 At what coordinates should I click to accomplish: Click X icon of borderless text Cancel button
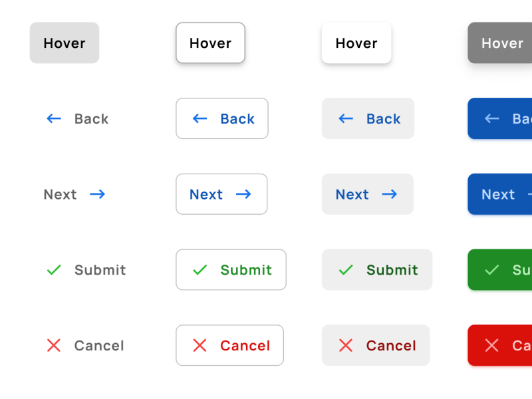pos(54,345)
